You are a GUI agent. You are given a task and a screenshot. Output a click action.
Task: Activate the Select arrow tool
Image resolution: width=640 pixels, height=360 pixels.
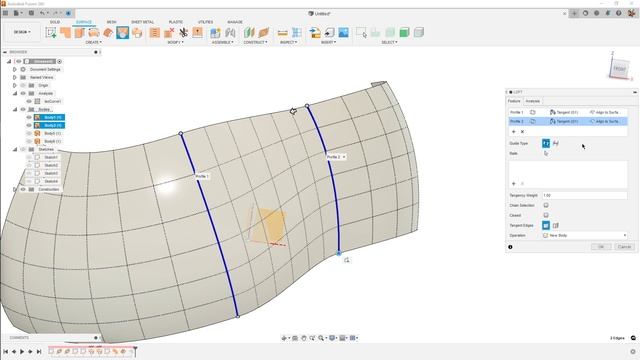click(361, 33)
